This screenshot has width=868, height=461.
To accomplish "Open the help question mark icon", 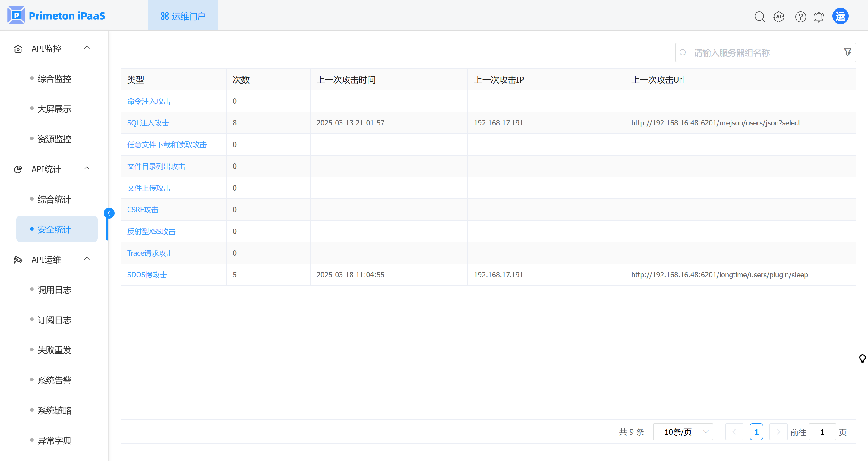I will tap(800, 17).
